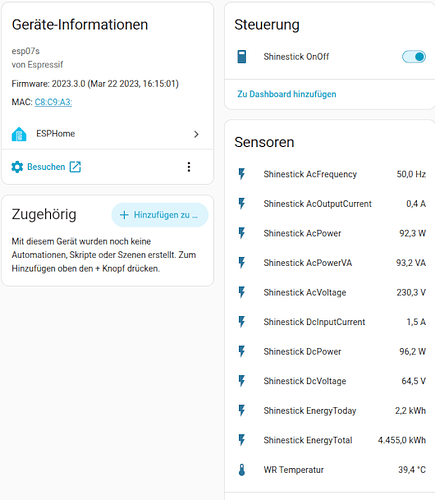Viewport: 435px width, 500px height.
Task: Open the Shinestick DcVoltage sensor label
Action: (305, 381)
